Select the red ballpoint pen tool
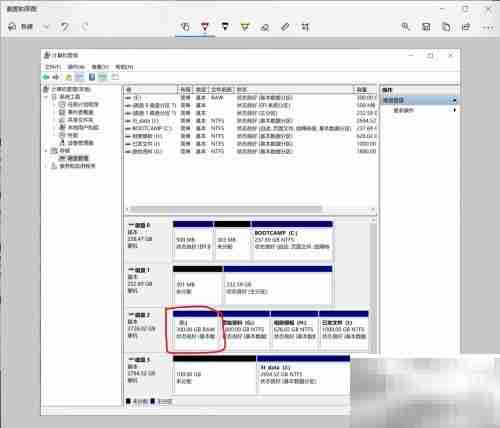Viewport: 500px width, 428px height. point(205,27)
